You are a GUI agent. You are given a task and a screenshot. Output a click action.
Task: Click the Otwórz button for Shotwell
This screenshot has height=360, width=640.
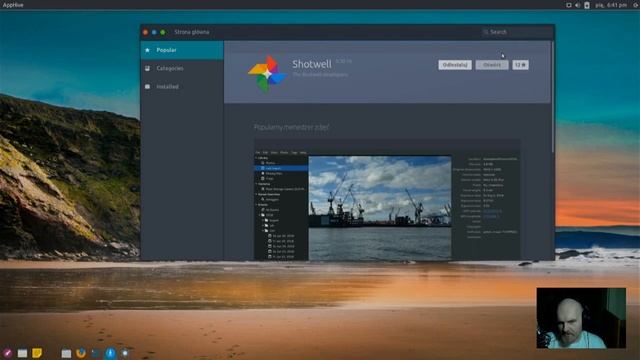pyautogui.click(x=491, y=65)
